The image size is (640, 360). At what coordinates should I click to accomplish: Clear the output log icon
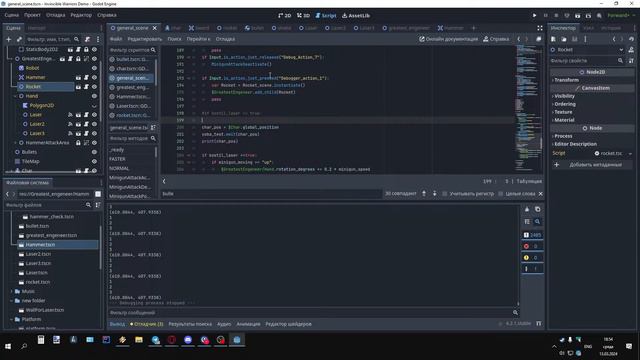pos(527,209)
